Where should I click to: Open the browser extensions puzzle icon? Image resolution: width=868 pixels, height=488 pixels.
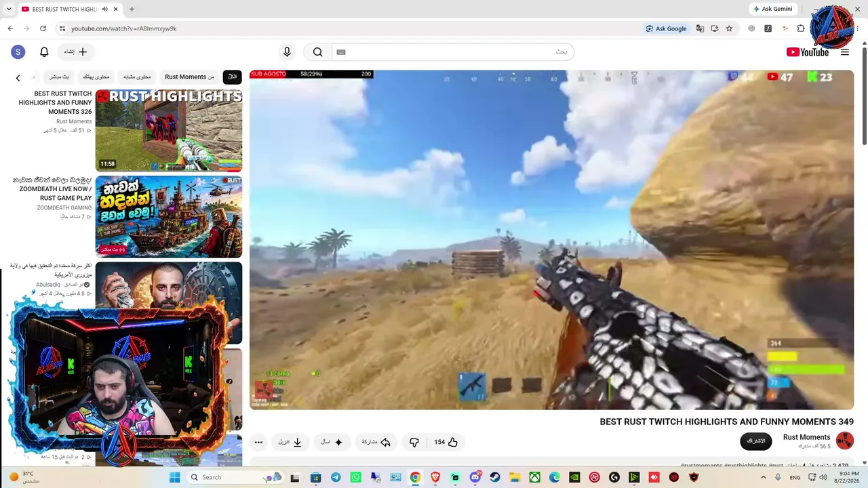(x=801, y=28)
